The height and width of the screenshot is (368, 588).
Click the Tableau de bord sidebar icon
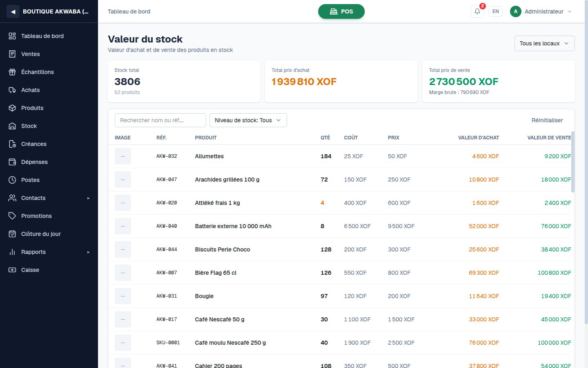[12, 36]
